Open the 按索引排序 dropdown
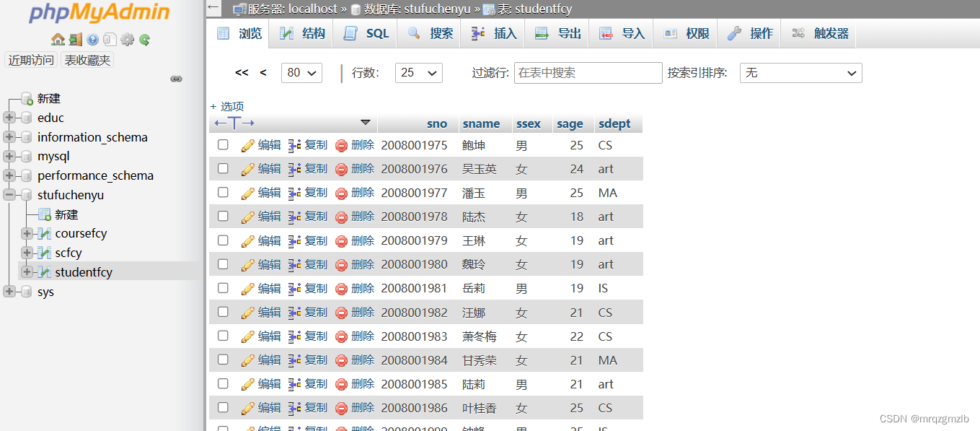This screenshot has height=431, width=980. 800,72
